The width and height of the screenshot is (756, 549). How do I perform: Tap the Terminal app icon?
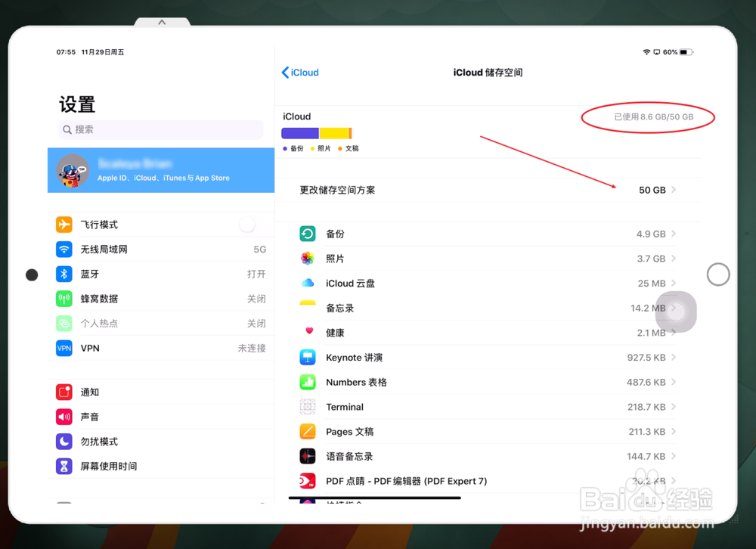308,407
